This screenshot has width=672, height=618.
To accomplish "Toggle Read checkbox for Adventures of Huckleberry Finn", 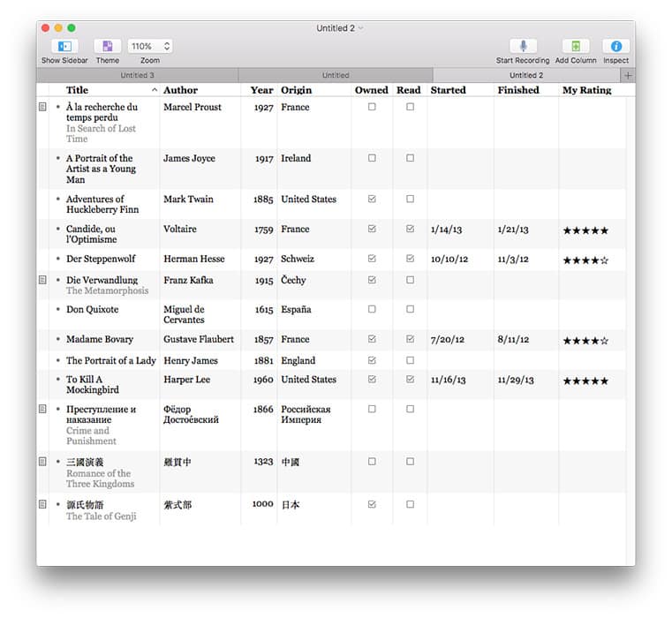I will pos(410,200).
